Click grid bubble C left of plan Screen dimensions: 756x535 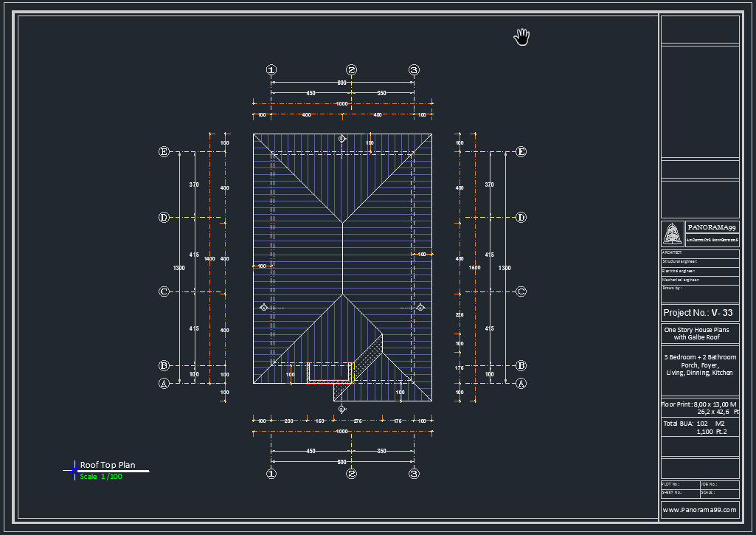click(x=164, y=292)
